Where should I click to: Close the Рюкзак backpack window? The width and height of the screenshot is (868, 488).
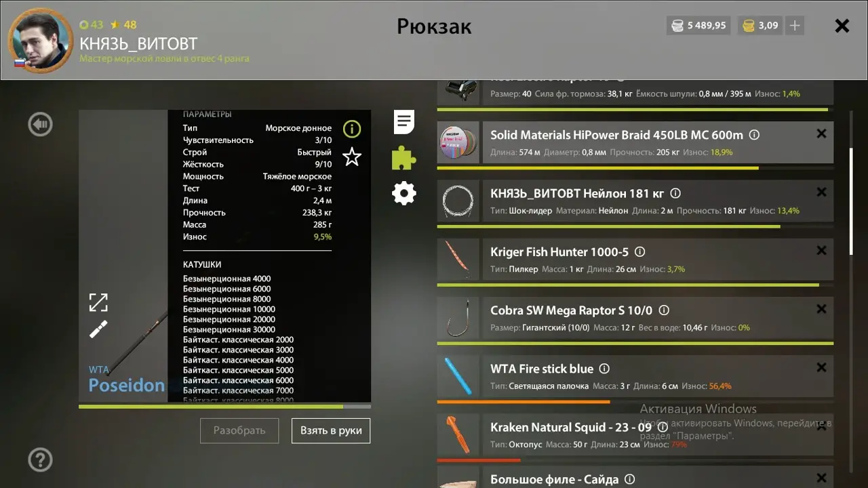tap(842, 26)
